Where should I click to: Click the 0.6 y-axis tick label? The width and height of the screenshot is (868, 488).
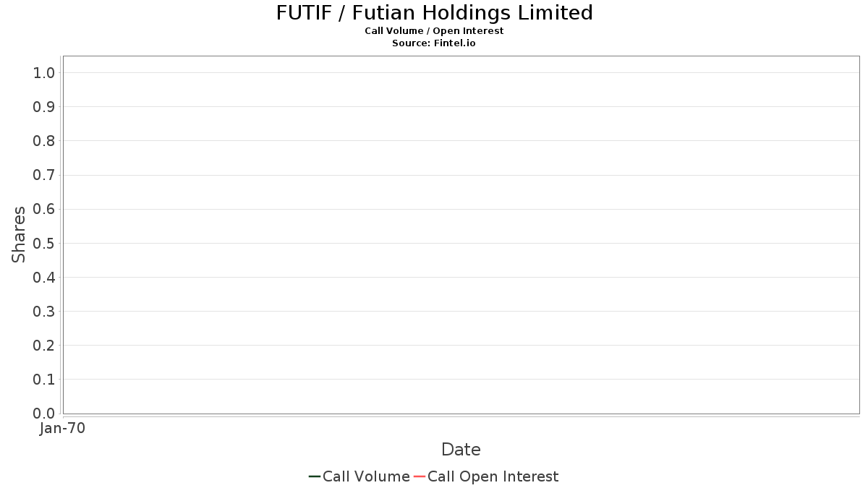coord(44,209)
